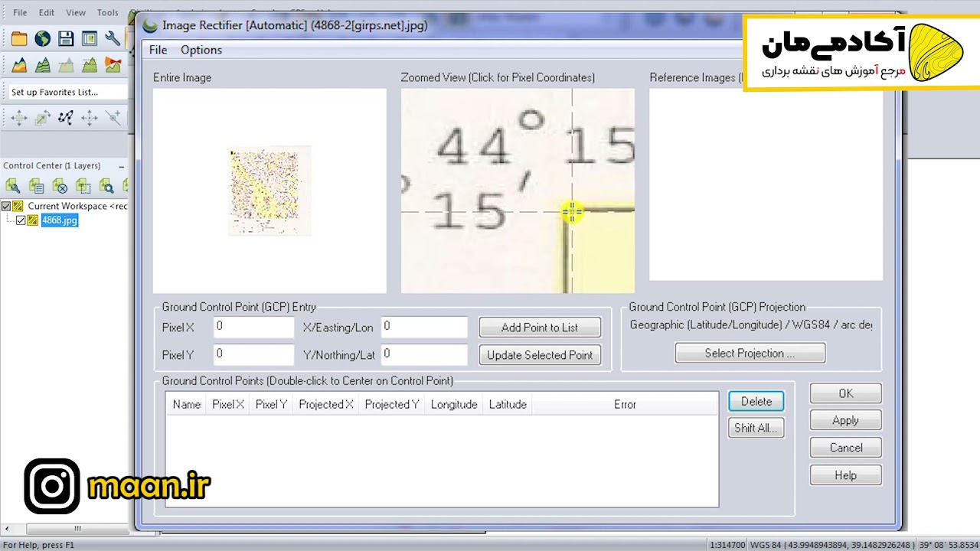Click the layer bounds icon in Control Center

pyautogui.click(x=83, y=185)
